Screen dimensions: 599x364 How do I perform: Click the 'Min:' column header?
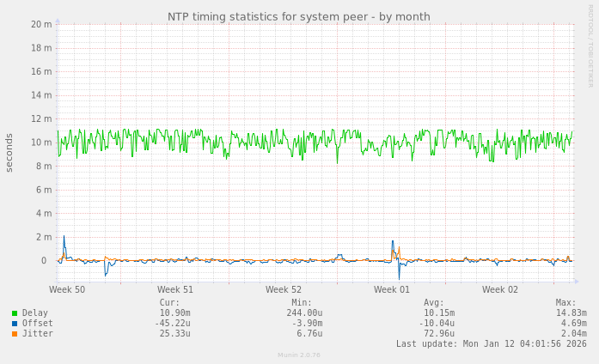[x=302, y=303]
